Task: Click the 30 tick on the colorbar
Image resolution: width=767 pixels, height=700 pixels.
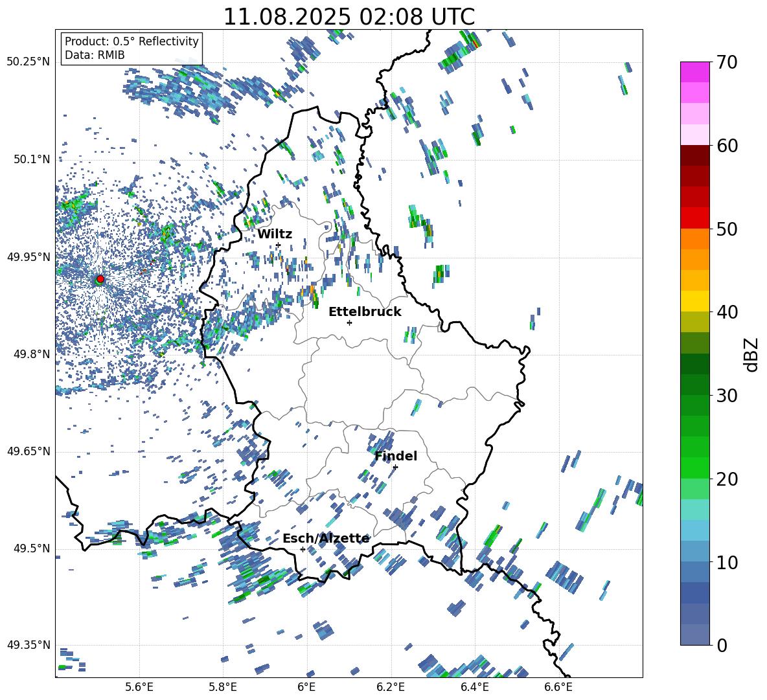Action: [x=727, y=396]
